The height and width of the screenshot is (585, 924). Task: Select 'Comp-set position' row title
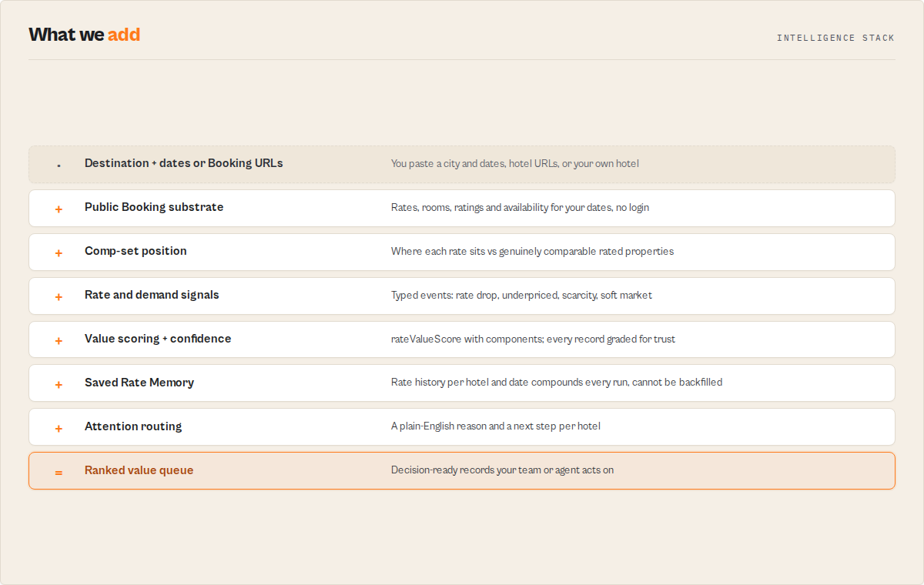pos(136,251)
